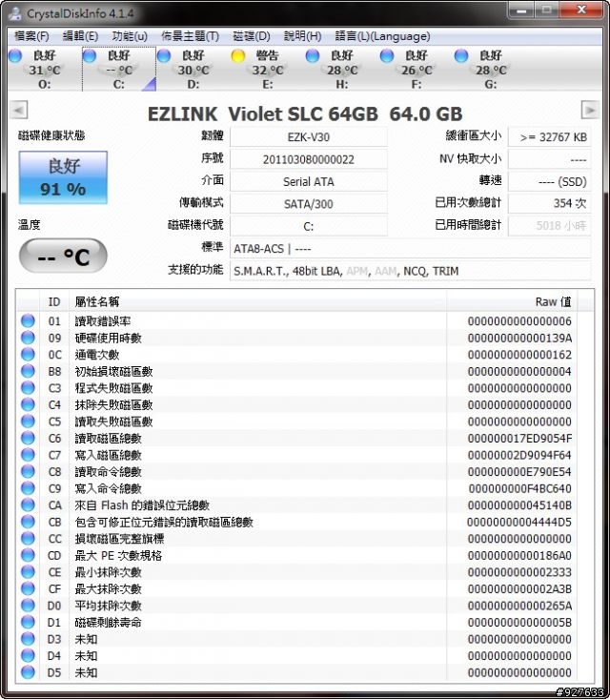This screenshot has height=700, width=610.
Task: Select drive D: at 30 °C
Action: click(x=193, y=70)
